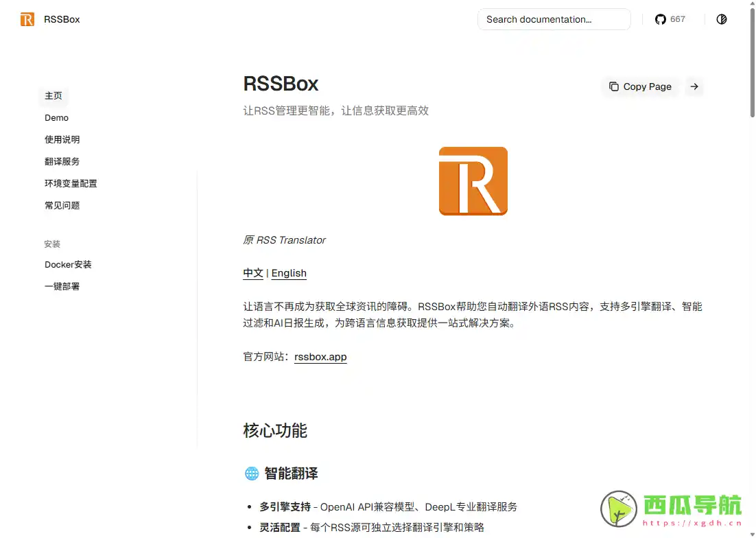The width and height of the screenshot is (756, 538).
Task: Click the 中文 language link
Action: (x=253, y=273)
